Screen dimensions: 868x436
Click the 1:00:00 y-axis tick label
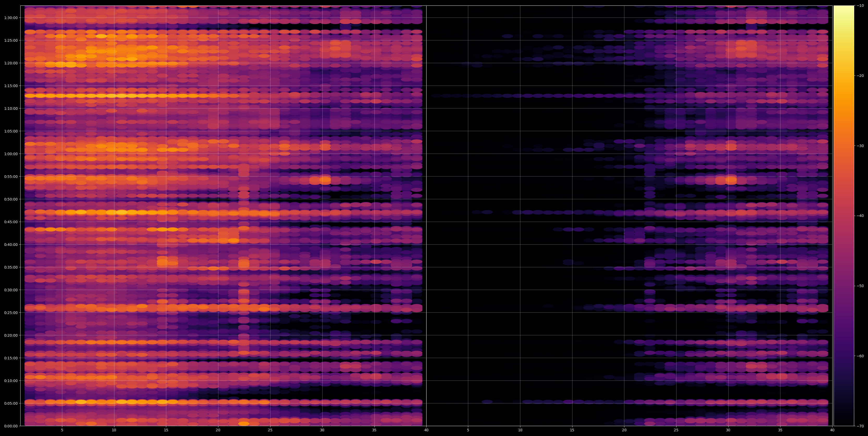click(11, 154)
